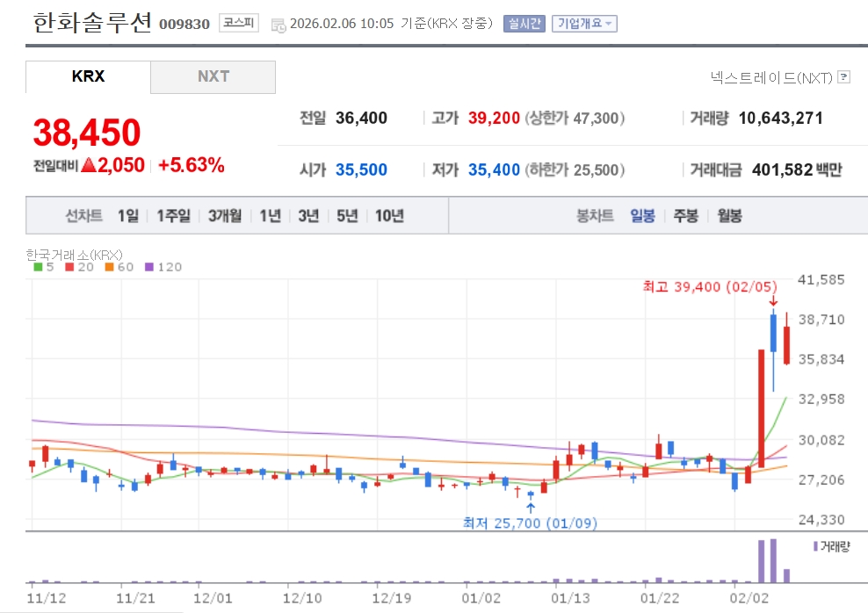Click the 저가 value 35,400

coord(494,169)
